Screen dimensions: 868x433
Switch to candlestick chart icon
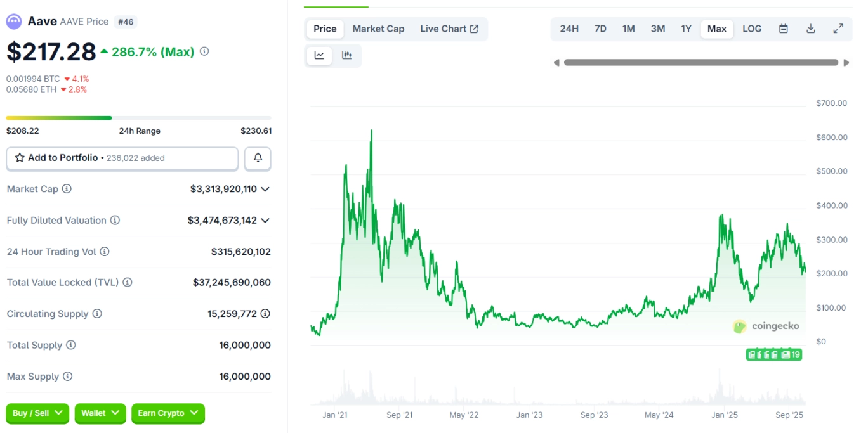(346, 55)
